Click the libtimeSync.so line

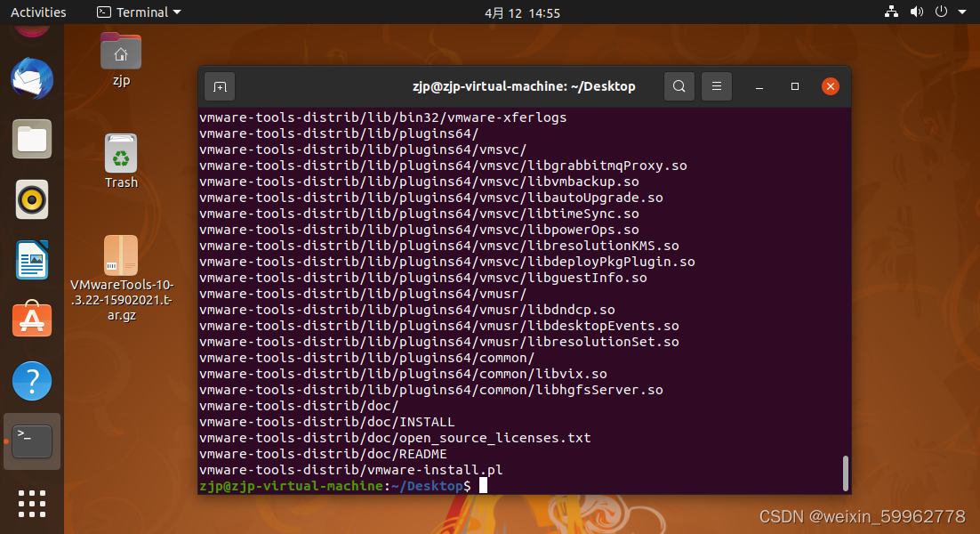point(419,214)
